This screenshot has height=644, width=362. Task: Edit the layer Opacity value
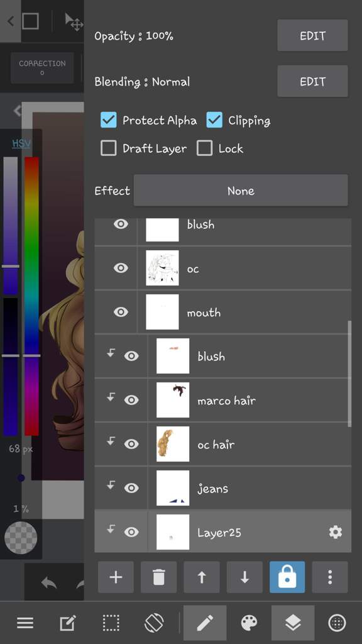(x=313, y=36)
